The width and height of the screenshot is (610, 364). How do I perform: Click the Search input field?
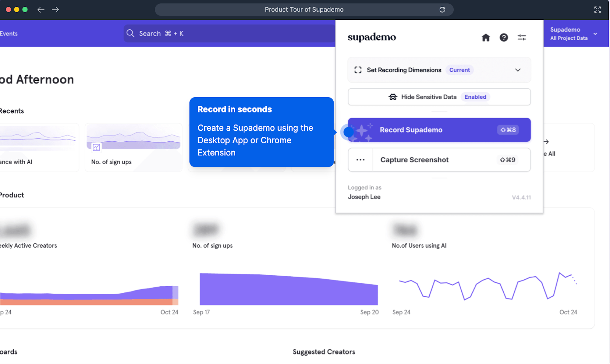point(230,34)
